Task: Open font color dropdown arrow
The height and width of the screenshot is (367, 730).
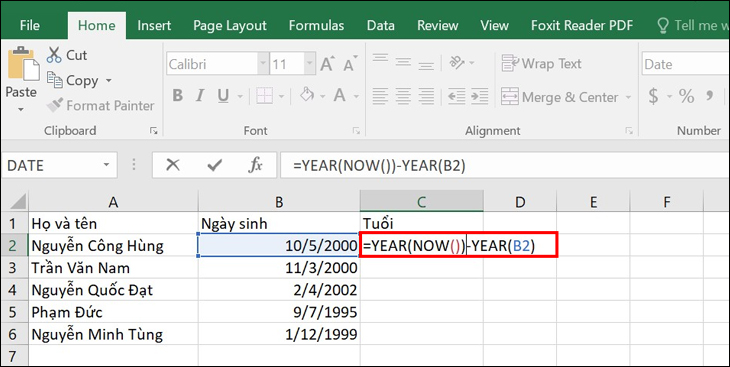Action: (356, 97)
